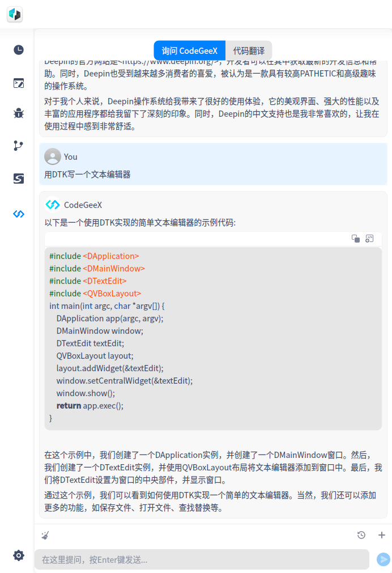The image size is (392, 573).
Task: Open the git branch sidebar icon
Action: coord(18,146)
